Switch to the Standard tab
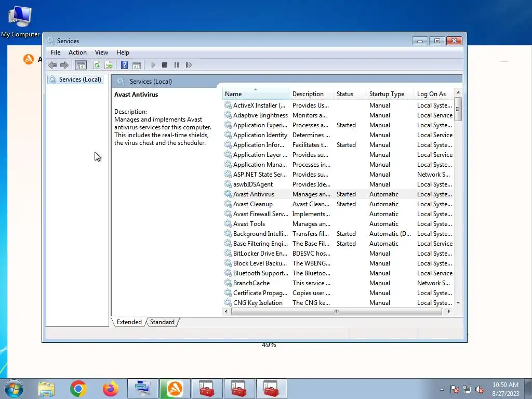This screenshot has height=399, width=532. (162, 322)
